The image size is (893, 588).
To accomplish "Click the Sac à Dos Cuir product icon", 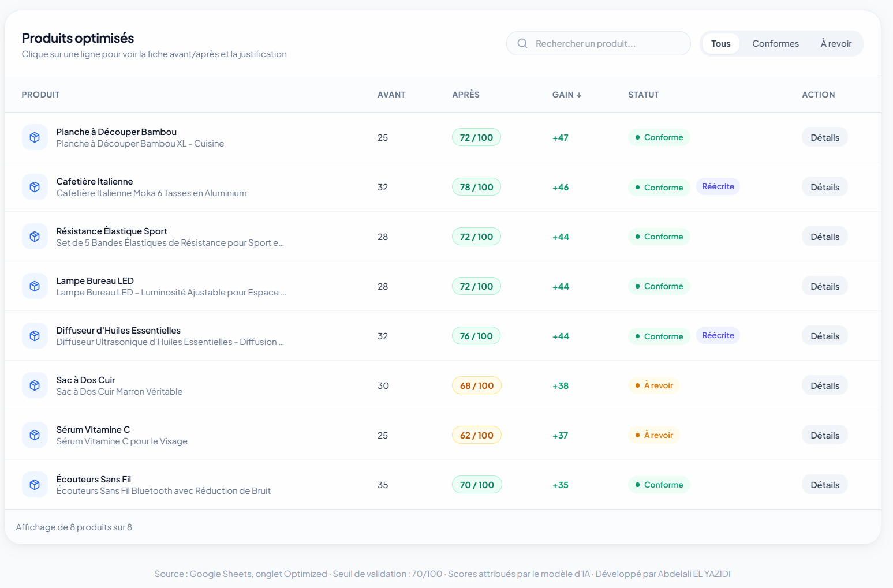I will click(35, 385).
